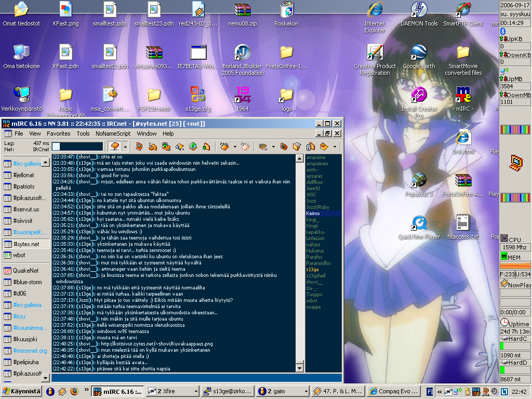This screenshot has width=532, height=399.
Task: Open dropdown arrow beside the connect icon
Action: [x=125, y=147]
